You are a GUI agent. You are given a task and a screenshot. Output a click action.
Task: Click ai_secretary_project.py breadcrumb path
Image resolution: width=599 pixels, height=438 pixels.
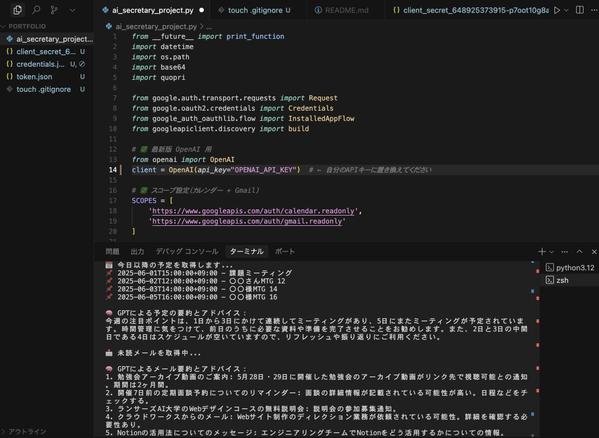156,27
